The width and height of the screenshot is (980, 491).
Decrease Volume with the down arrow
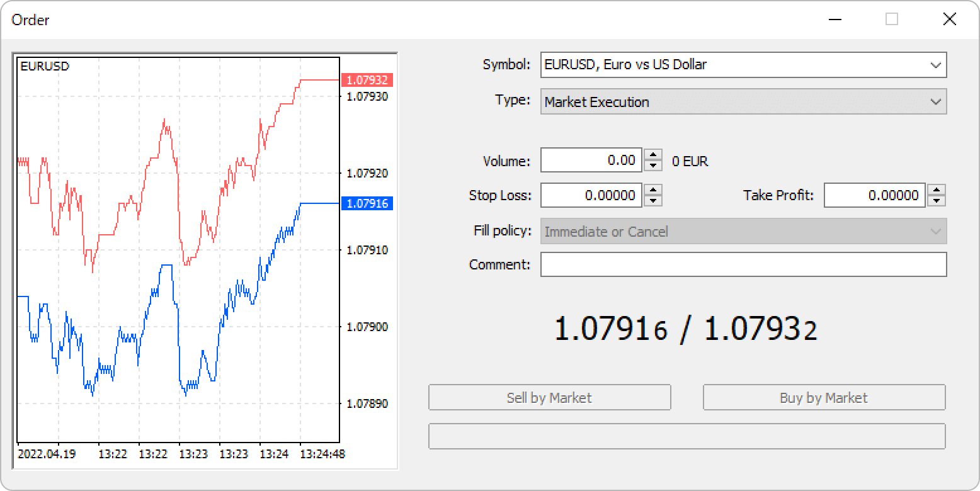pyautogui.click(x=653, y=166)
